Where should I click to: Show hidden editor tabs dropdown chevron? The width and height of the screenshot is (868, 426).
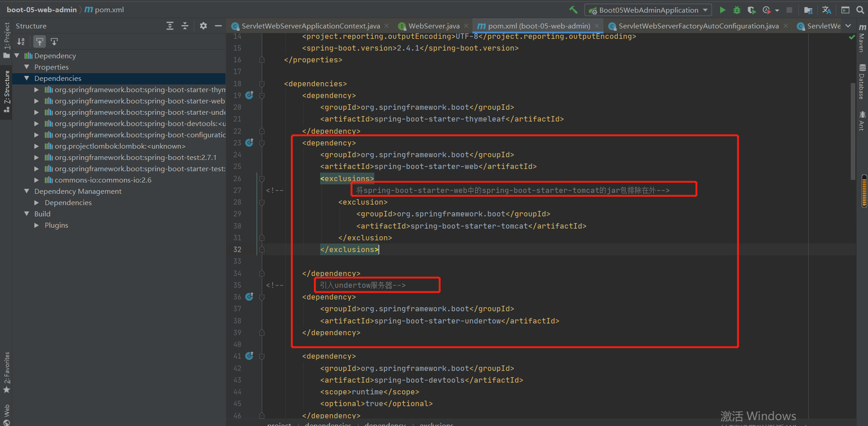[x=848, y=26]
